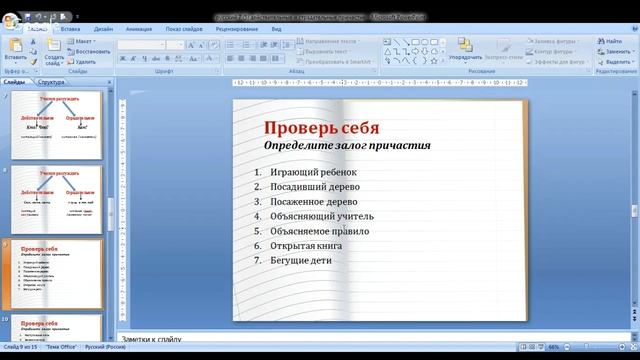Select the right block arrow shape
This screenshot has height=360, width=640.
(x=415, y=52)
